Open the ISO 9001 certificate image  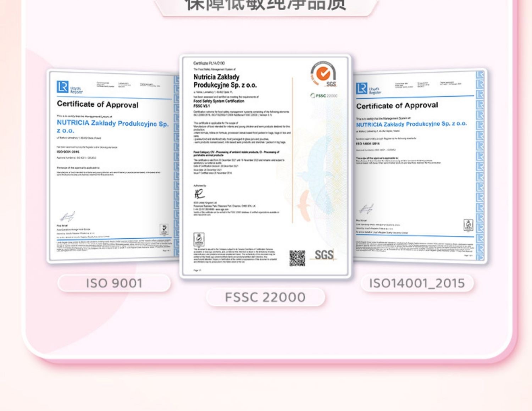click(x=113, y=166)
